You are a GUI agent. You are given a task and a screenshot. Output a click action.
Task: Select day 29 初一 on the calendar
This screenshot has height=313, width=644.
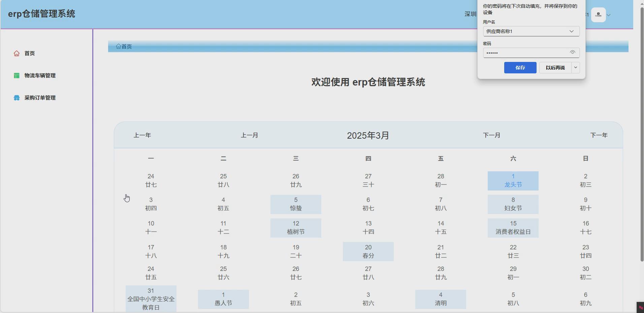pos(513,273)
